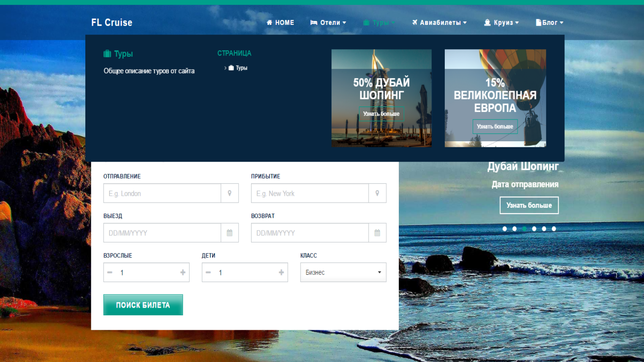Open the Туры page link under СТРАНИЦА
The width and height of the screenshot is (644, 362).
pos(242,68)
